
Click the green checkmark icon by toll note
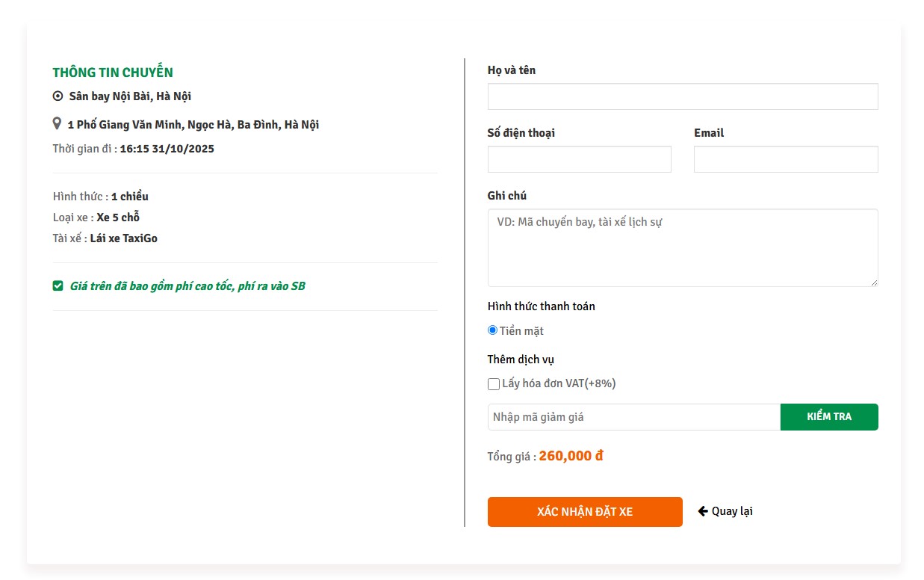point(58,286)
